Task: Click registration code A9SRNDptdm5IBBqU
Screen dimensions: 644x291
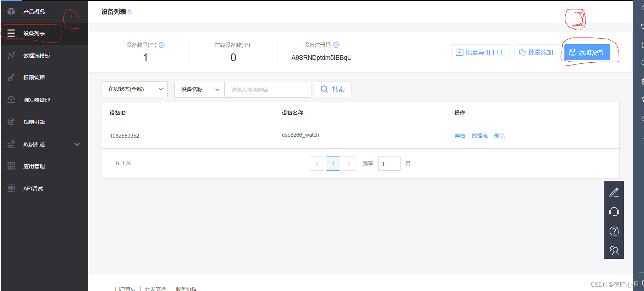Action: (321, 58)
